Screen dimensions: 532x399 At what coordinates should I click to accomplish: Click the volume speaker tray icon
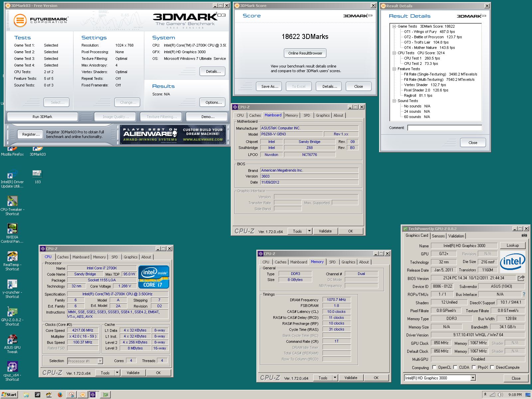pyautogui.click(x=500, y=395)
